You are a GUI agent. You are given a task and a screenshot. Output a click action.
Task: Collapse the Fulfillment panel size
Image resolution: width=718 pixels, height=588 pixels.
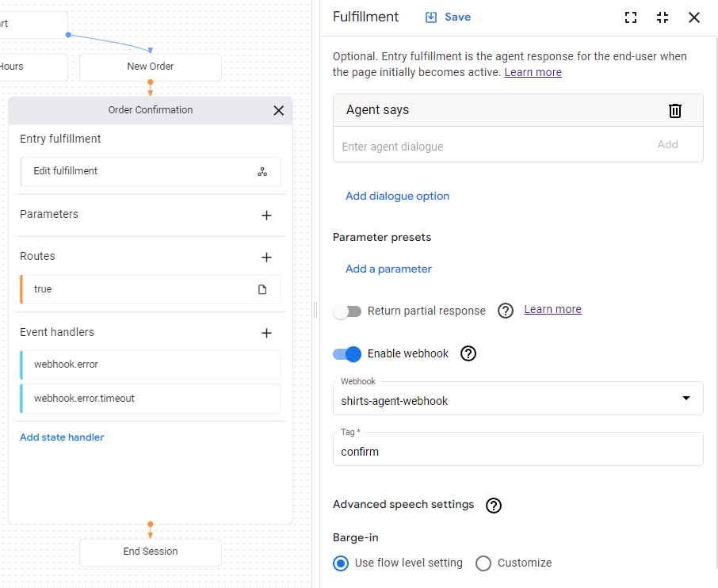tap(663, 17)
